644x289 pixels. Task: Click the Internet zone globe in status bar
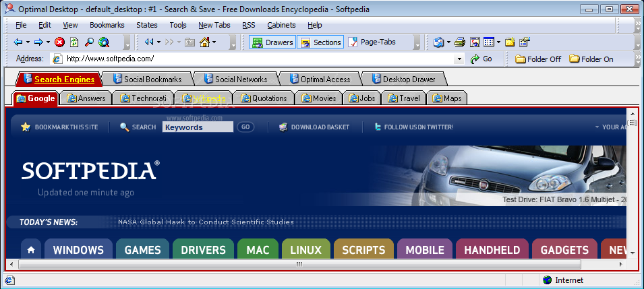[x=547, y=280]
